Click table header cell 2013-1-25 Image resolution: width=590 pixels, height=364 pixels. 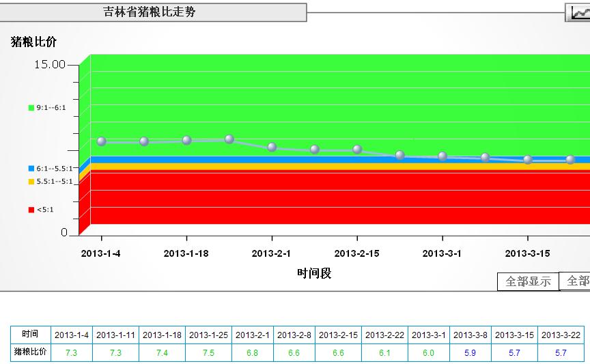208,335
